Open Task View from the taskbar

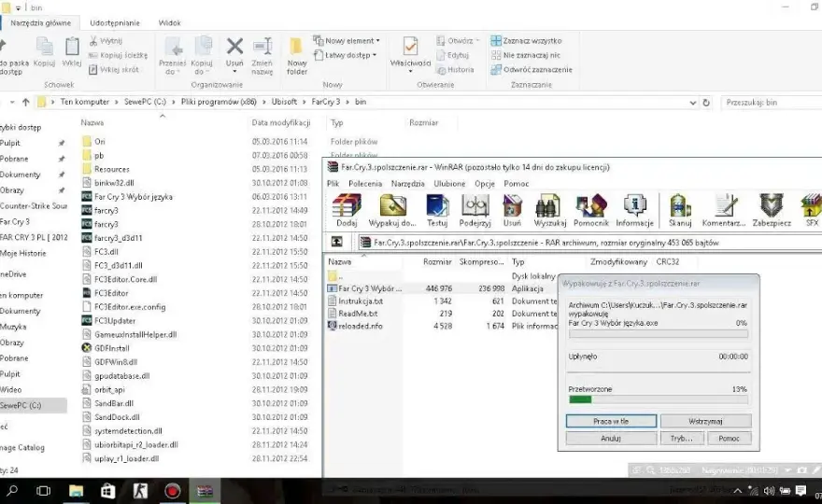(x=44, y=491)
